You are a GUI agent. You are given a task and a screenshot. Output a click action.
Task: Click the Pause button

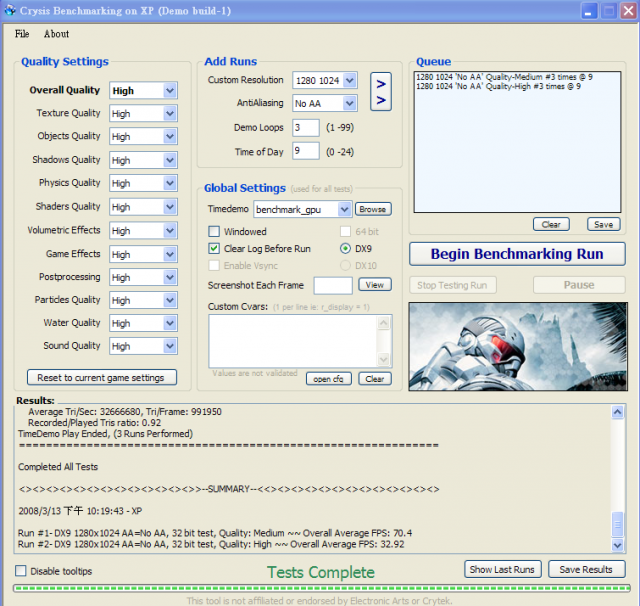coord(579,285)
